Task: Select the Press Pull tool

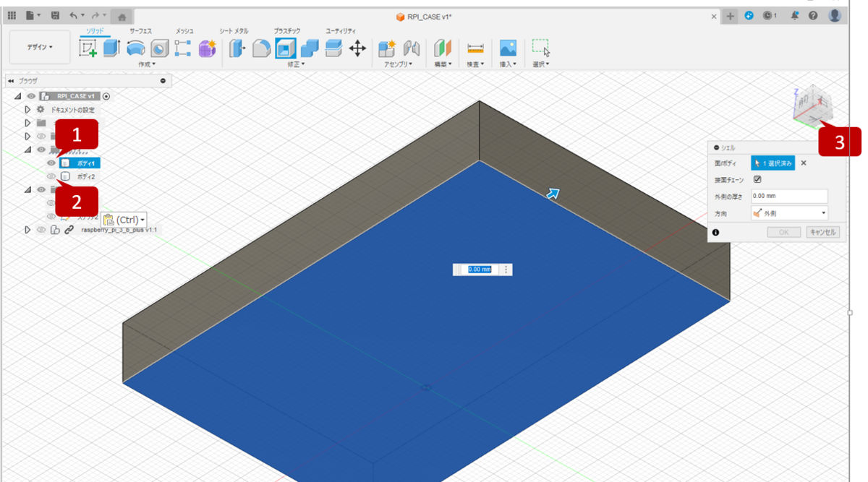Action: [x=237, y=48]
